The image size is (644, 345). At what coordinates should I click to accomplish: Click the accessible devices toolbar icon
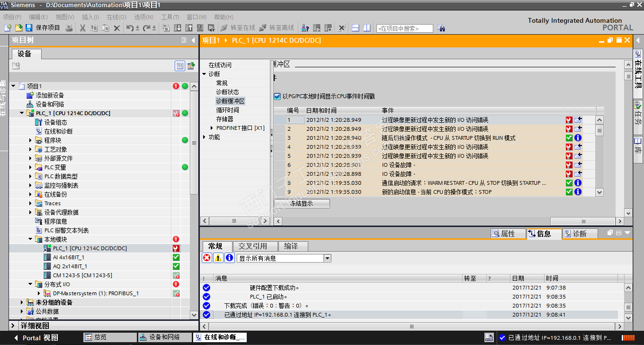click(305, 28)
